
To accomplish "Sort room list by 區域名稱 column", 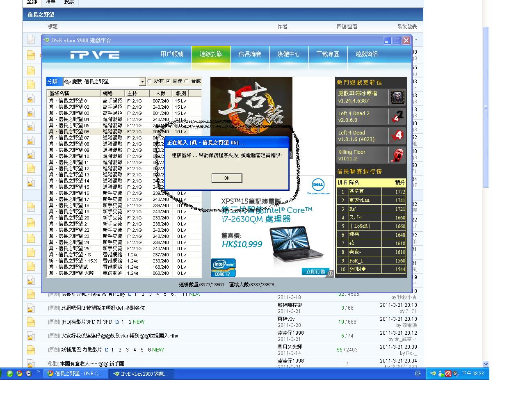I will [74, 93].
